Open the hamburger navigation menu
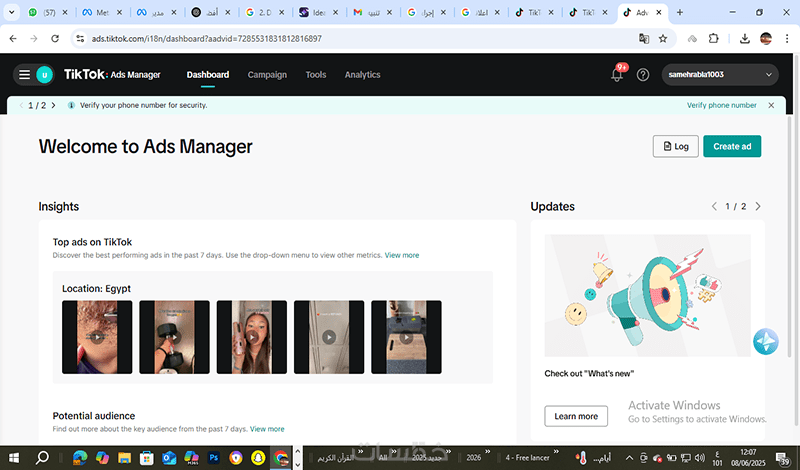Viewport: 800px width, 470px height. 24,75
